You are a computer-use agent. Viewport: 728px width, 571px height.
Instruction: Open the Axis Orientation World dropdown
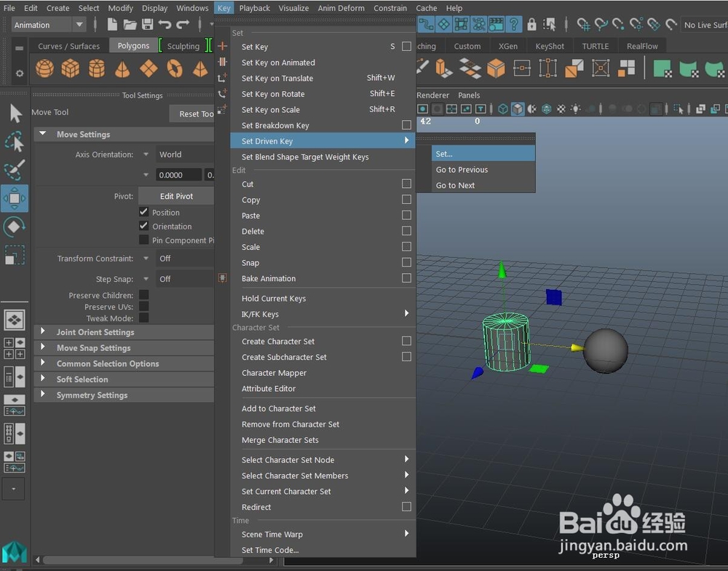coord(185,154)
